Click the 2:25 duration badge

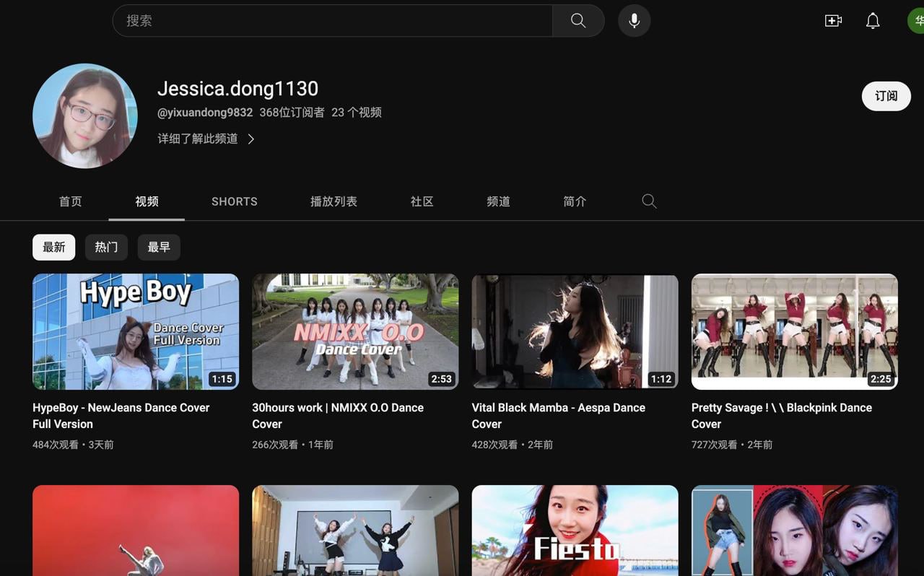click(x=881, y=379)
